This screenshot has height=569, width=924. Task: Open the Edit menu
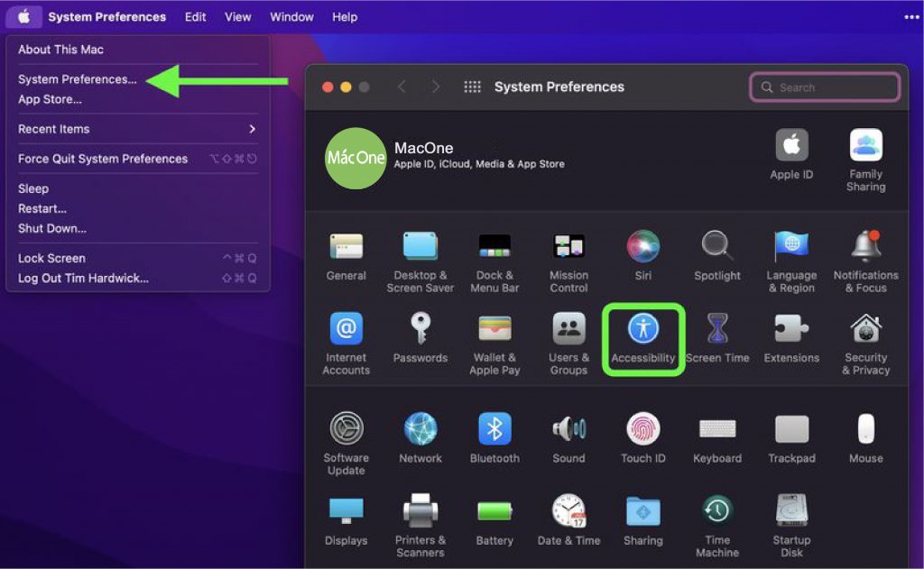[195, 17]
